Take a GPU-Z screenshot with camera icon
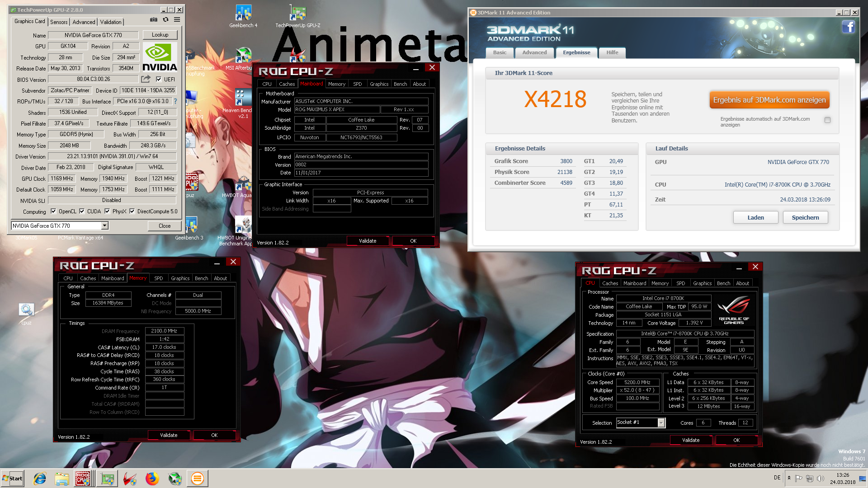The image size is (868, 488). (154, 20)
